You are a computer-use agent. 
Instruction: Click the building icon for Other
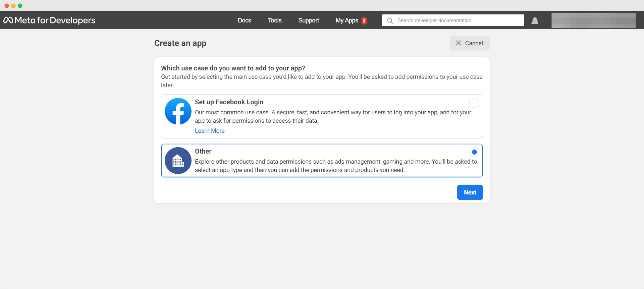[x=178, y=161]
